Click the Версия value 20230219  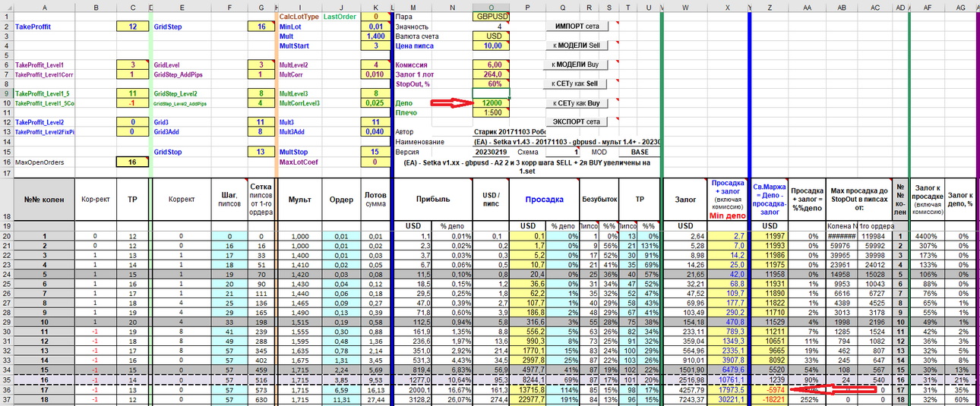491,152
